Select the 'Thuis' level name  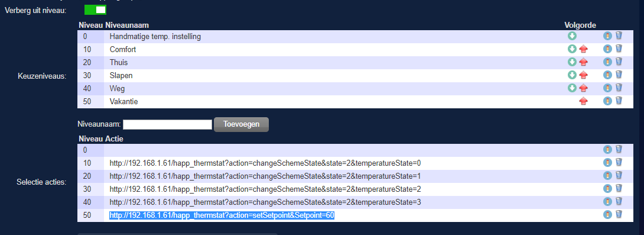(x=119, y=63)
